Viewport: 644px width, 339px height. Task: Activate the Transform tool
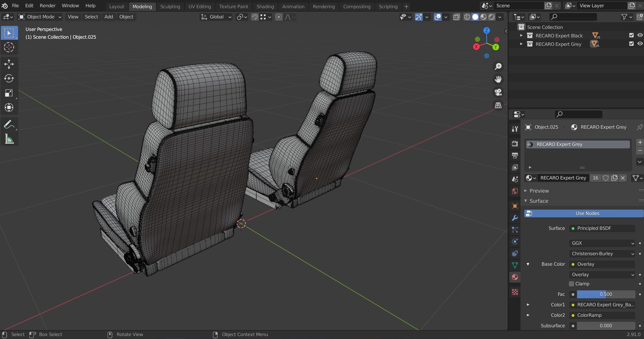(9, 108)
